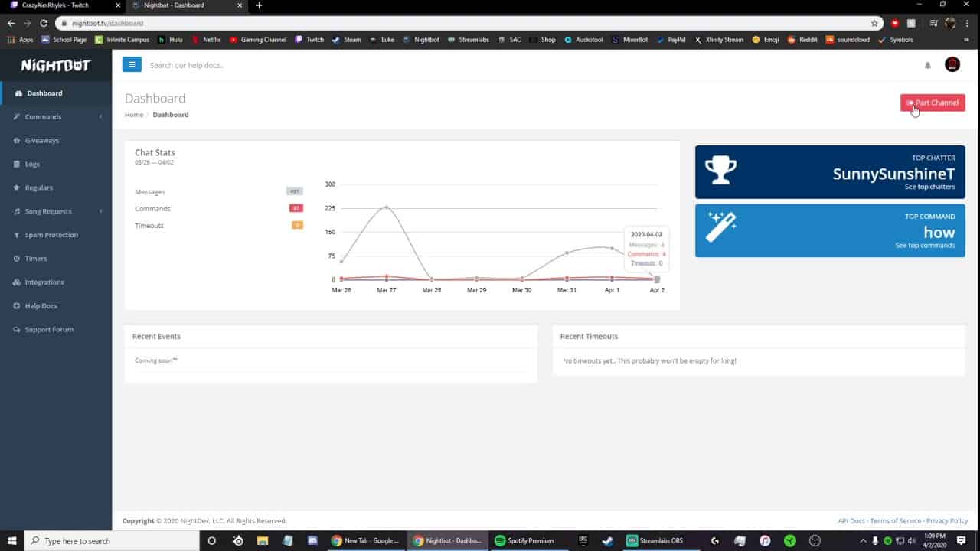Image resolution: width=980 pixels, height=551 pixels.
Task: Open the user avatar menu
Action: point(952,64)
